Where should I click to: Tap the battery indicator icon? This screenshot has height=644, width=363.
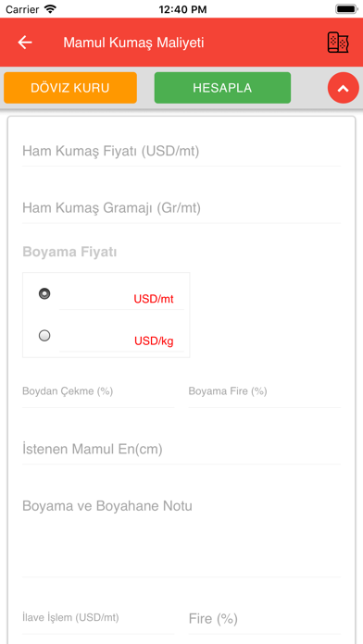[347, 8]
